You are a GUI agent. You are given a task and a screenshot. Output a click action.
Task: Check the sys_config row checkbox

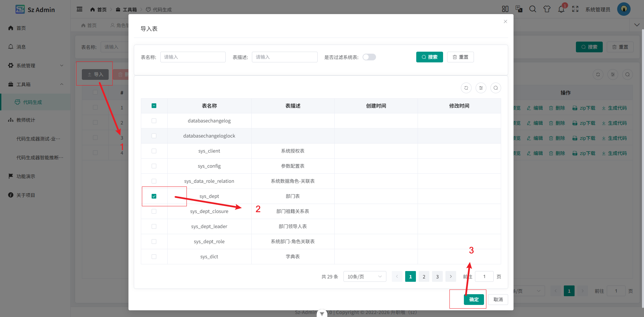pyautogui.click(x=154, y=166)
